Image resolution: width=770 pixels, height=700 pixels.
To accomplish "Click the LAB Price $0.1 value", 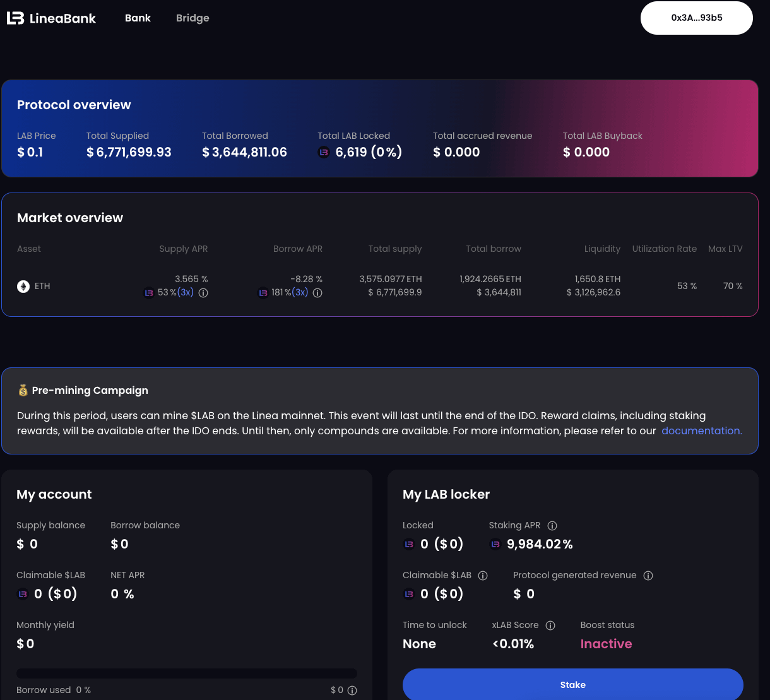I will (x=30, y=152).
